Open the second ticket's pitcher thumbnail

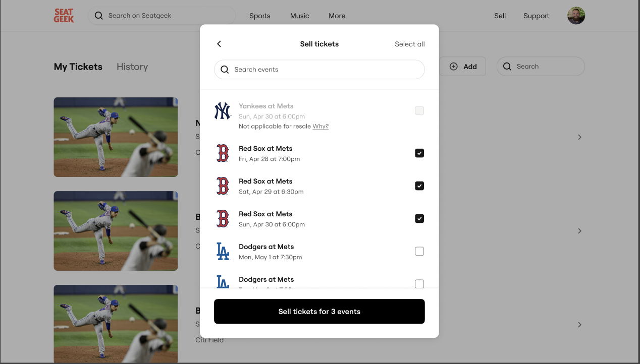pos(116,231)
